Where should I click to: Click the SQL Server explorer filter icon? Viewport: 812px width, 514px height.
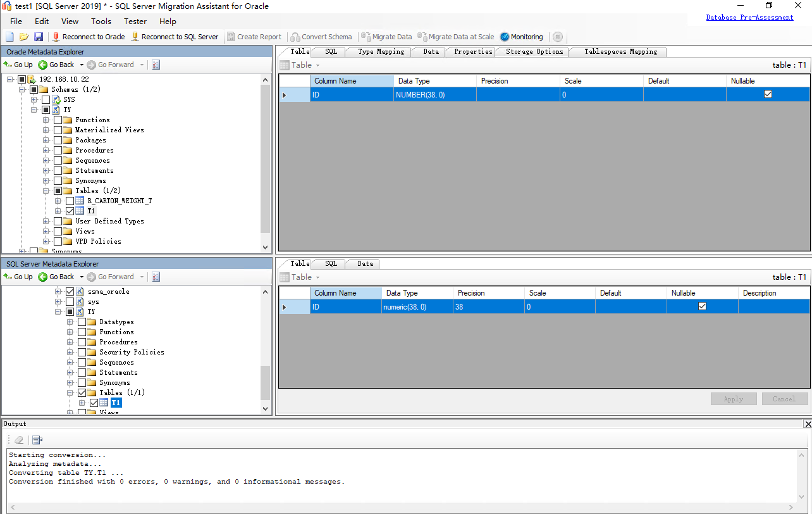click(156, 277)
